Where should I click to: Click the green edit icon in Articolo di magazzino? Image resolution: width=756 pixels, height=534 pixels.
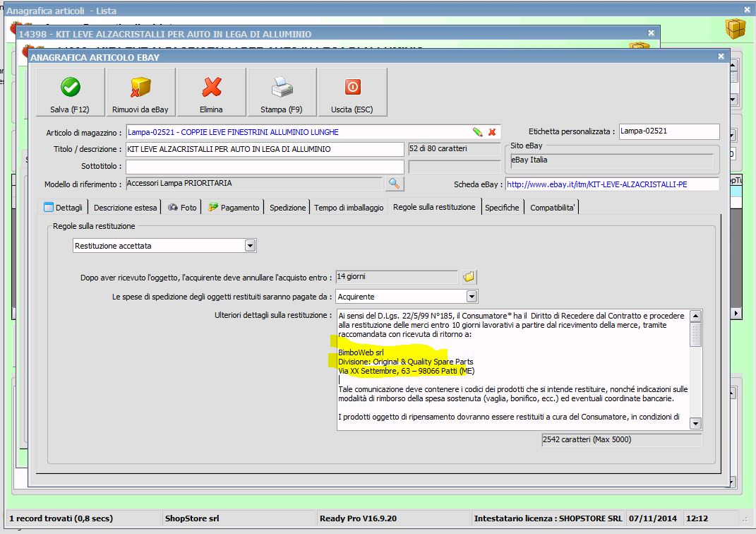(477, 132)
